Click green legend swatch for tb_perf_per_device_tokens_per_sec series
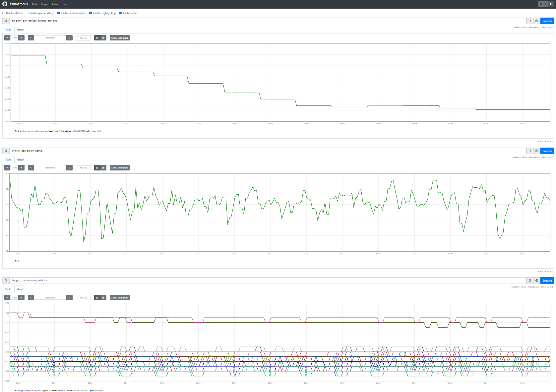This screenshot has height=392, width=556. tap(16, 131)
